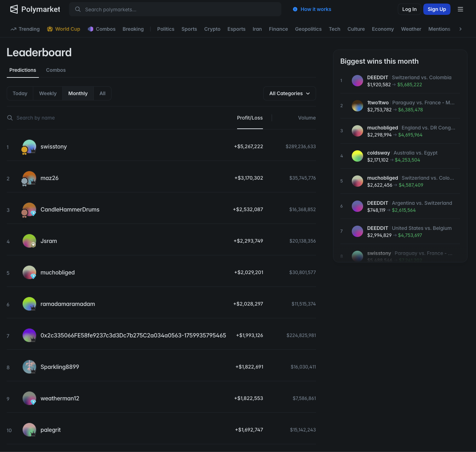Click DEEDDIT's avatar for Switzerland vs. Colombia

pos(357,81)
